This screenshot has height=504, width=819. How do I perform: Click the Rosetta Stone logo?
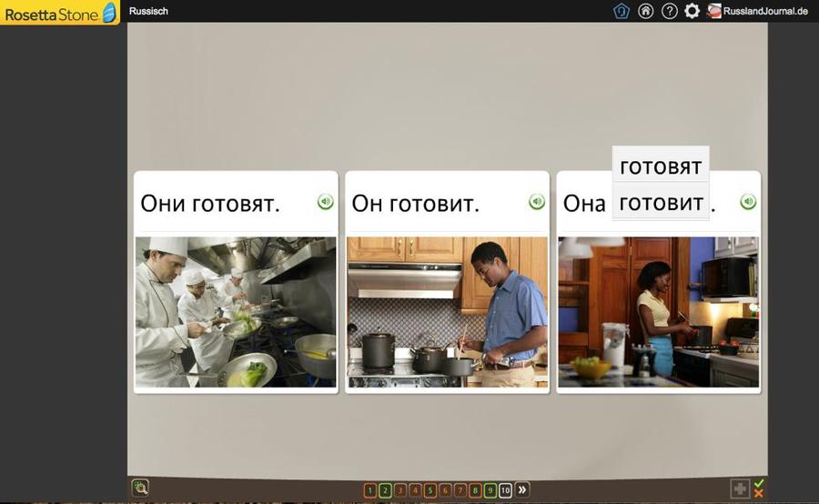pos(60,13)
